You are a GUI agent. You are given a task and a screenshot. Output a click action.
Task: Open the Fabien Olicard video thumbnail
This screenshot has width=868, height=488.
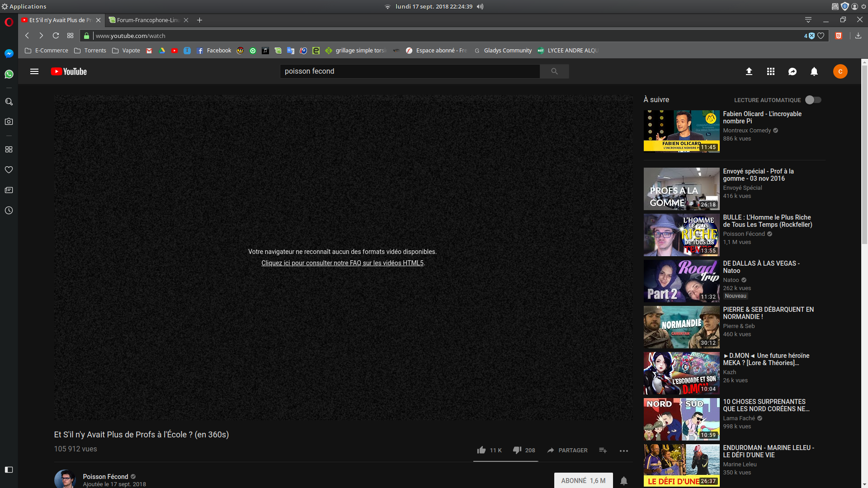click(x=681, y=131)
